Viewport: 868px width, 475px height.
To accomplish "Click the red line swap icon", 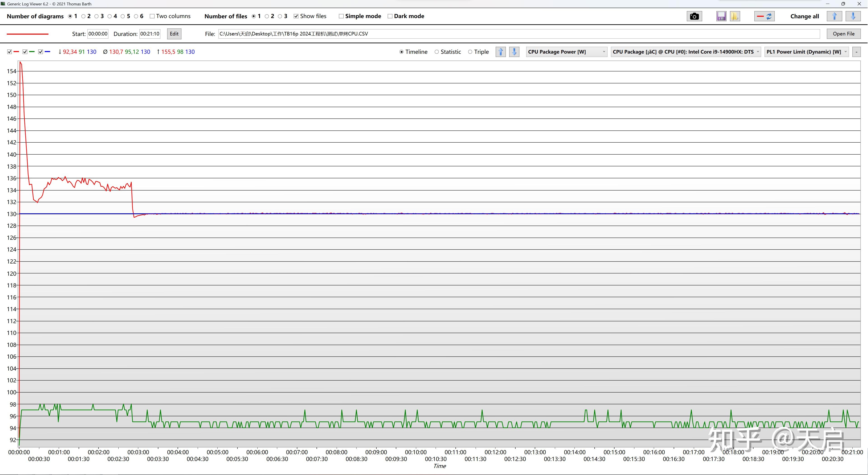I will tap(764, 16).
